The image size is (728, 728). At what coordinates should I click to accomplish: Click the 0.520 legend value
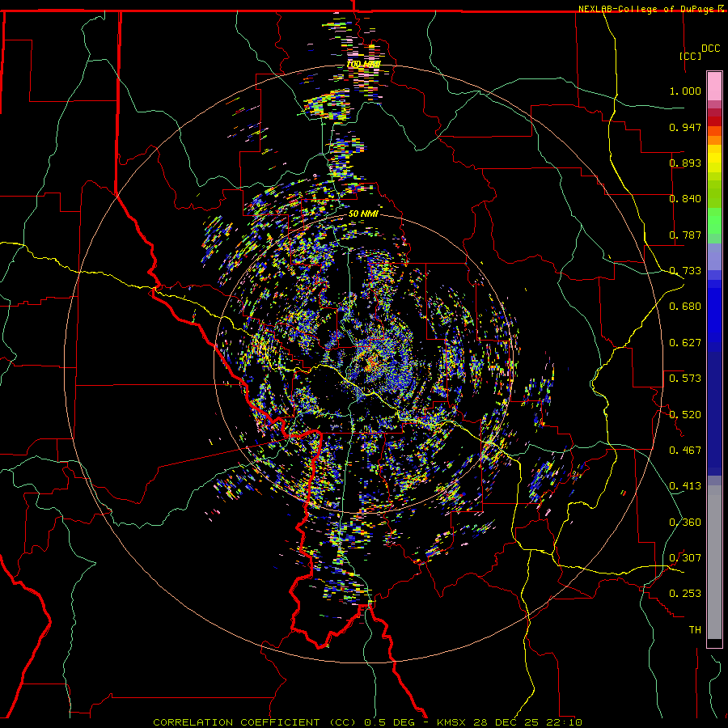pyautogui.click(x=685, y=415)
